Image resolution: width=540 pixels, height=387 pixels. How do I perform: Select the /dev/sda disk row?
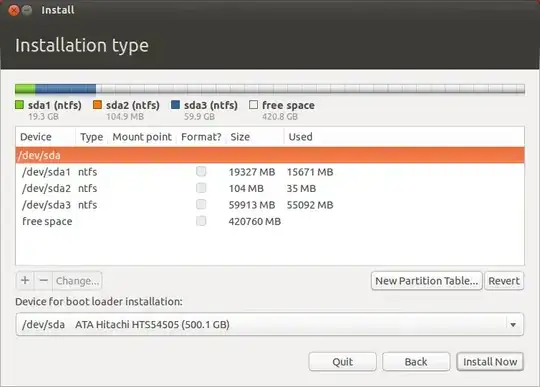pyautogui.click(x=270, y=155)
